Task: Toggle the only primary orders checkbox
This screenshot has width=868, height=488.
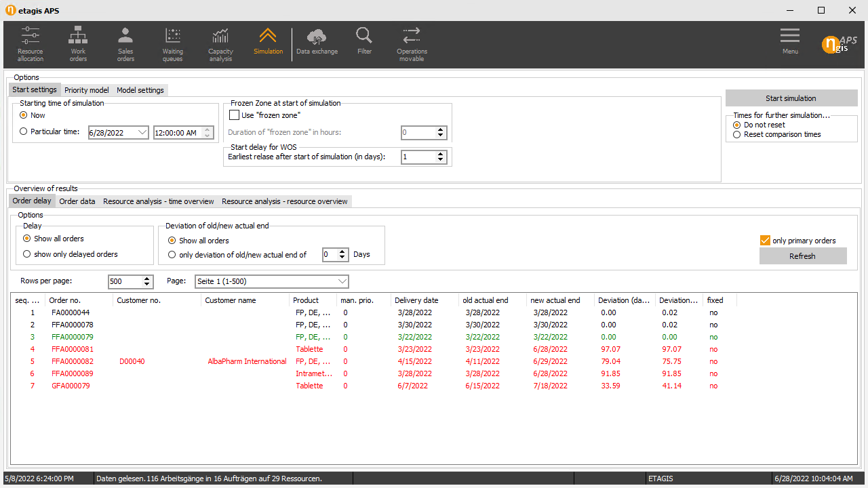Action: click(765, 241)
